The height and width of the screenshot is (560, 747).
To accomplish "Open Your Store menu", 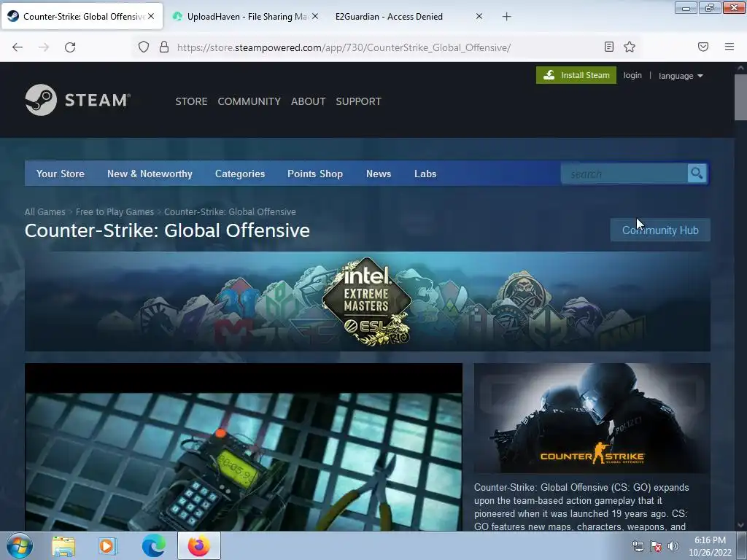I will (61, 174).
